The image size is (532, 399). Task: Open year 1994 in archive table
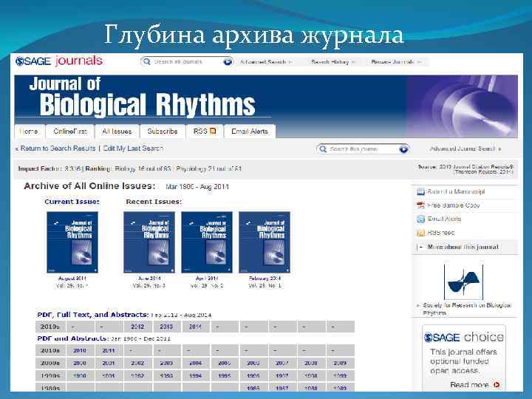(x=195, y=376)
